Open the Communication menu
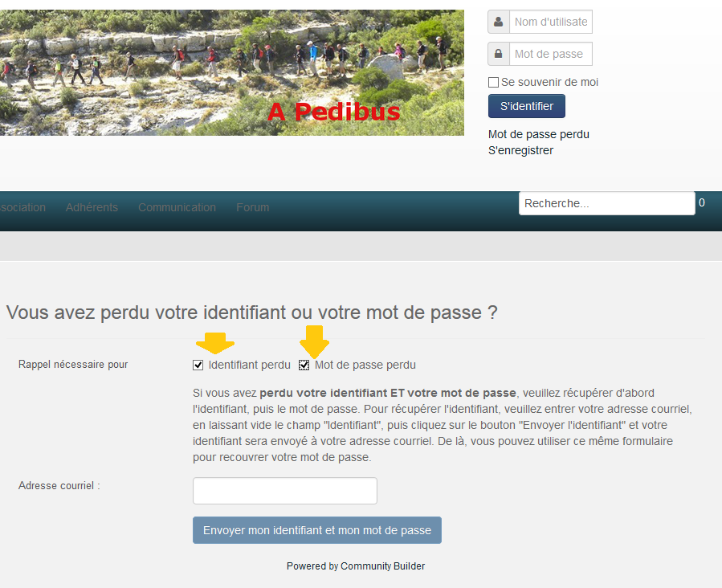This screenshot has width=722, height=588. point(177,207)
